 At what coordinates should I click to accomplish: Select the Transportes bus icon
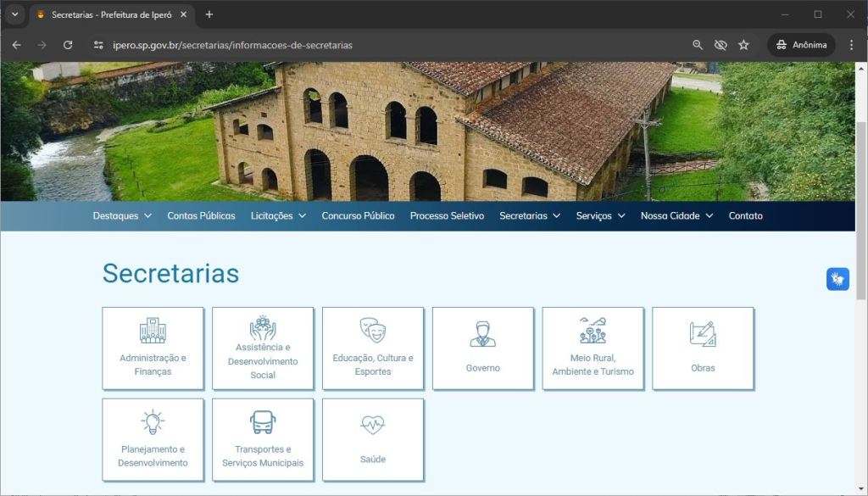coord(263,421)
